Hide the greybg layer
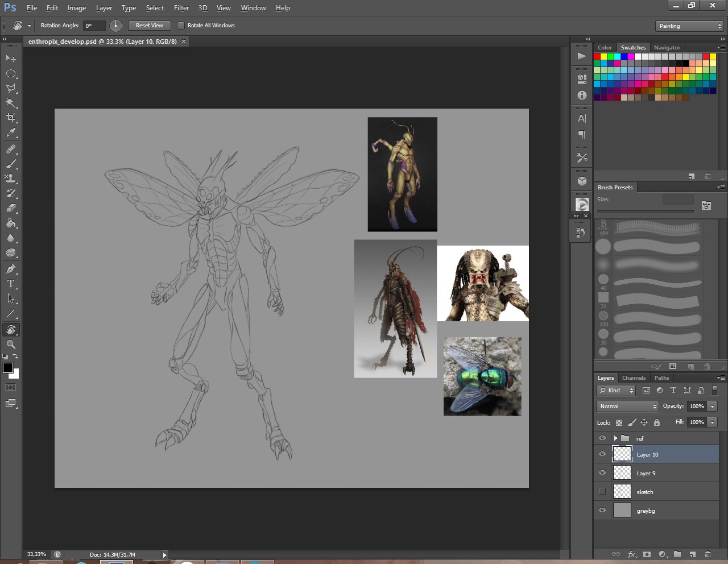728x564 pixels. coord(602,511)
